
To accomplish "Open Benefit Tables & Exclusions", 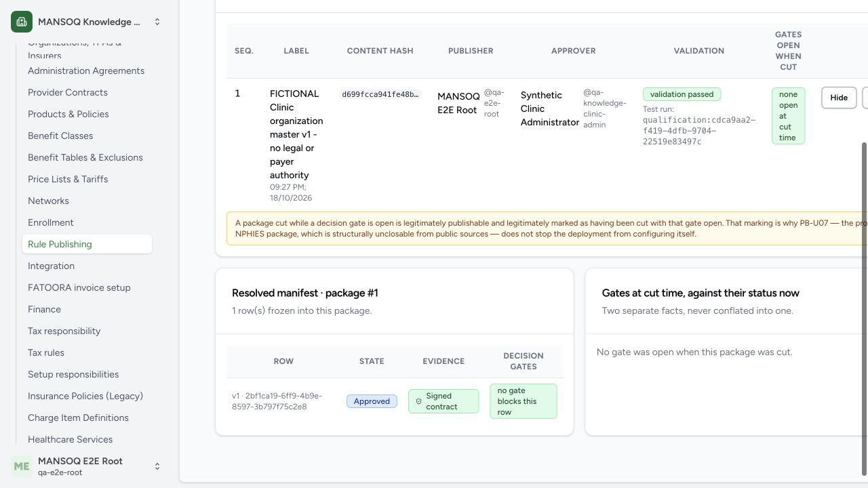I will (85, 157).
